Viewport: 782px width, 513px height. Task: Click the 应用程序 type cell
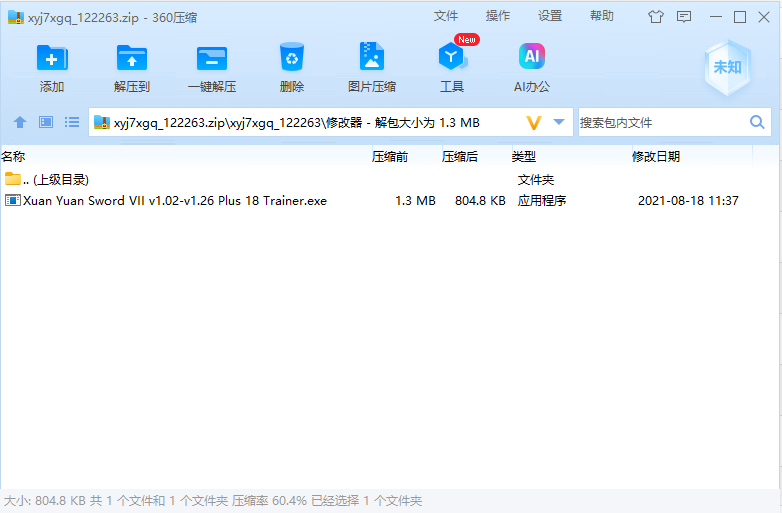point(542,201)
